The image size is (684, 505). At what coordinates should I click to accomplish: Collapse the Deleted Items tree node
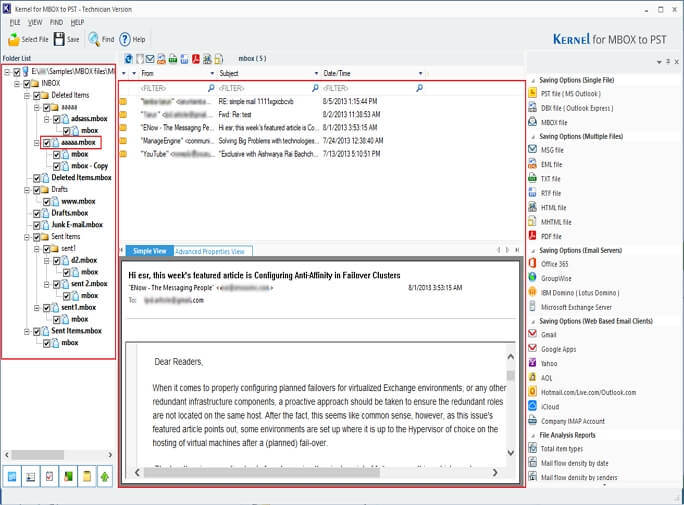[x=27, y=95]
